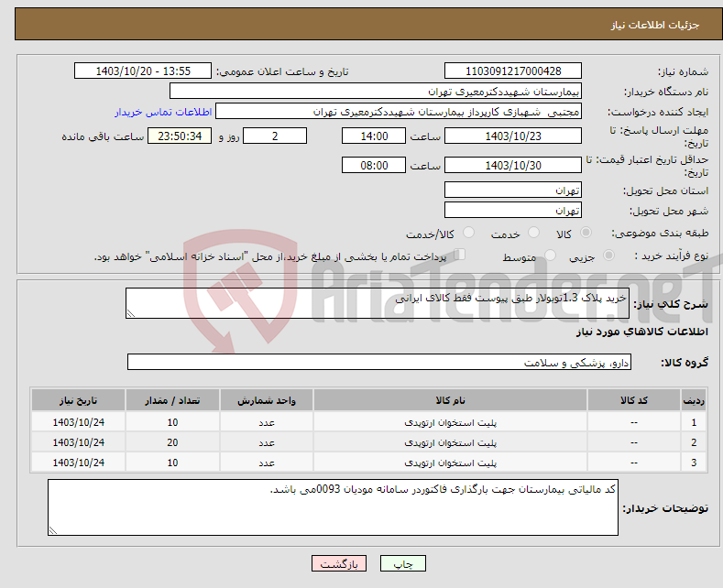
Task: Click the buyer organization name field
Action: pos(376,92)
